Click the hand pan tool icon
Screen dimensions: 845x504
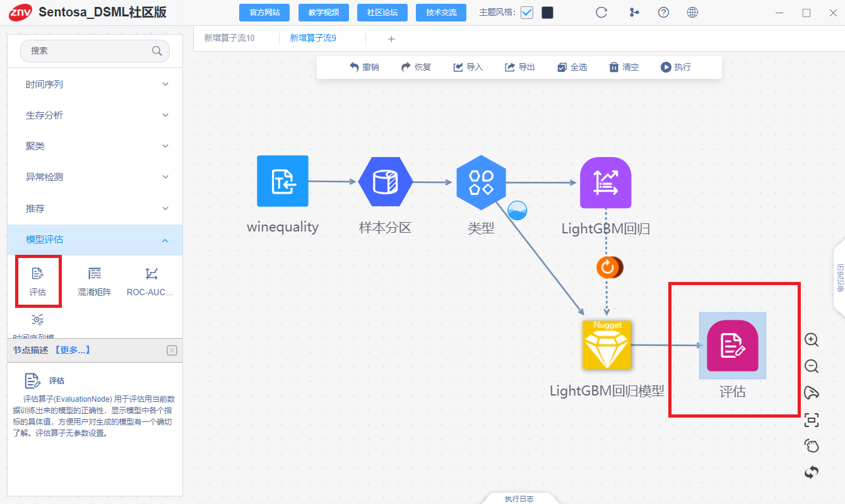click(x=812, y=446)
